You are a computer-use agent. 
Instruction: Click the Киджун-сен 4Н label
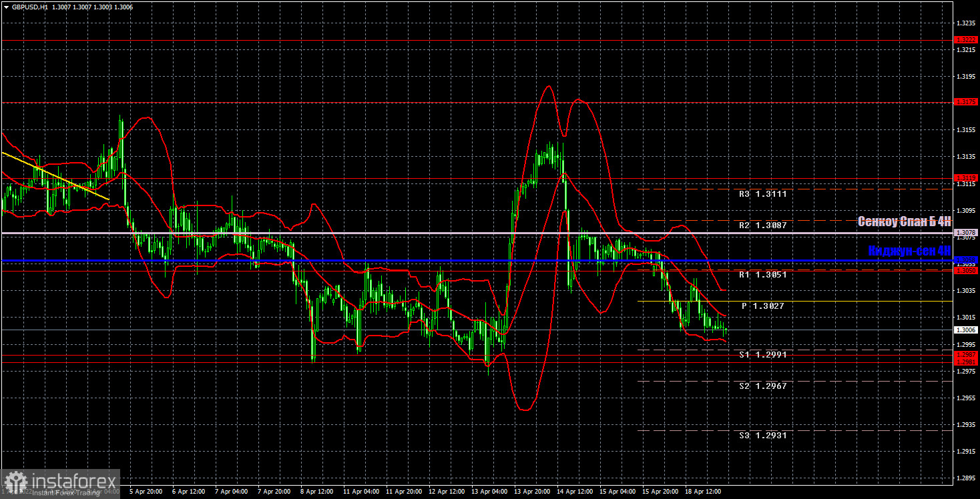tap(909, 251)
